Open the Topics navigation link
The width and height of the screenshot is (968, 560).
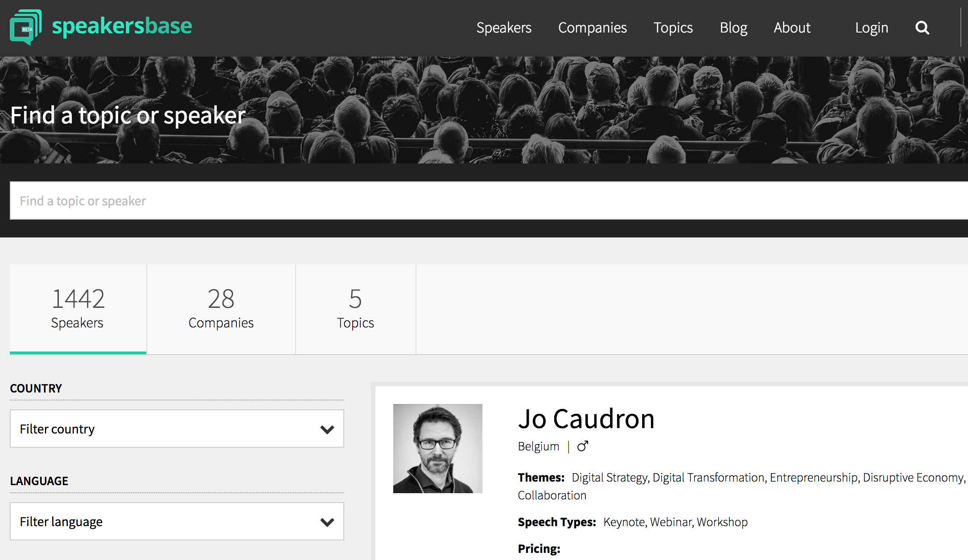(x=673, y=28)
